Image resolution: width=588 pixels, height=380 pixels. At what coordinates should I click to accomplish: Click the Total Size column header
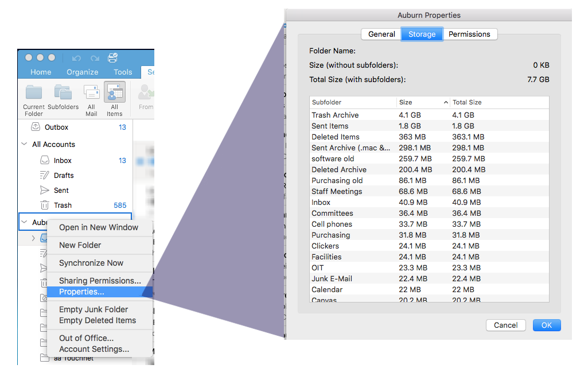pos(499,102)
